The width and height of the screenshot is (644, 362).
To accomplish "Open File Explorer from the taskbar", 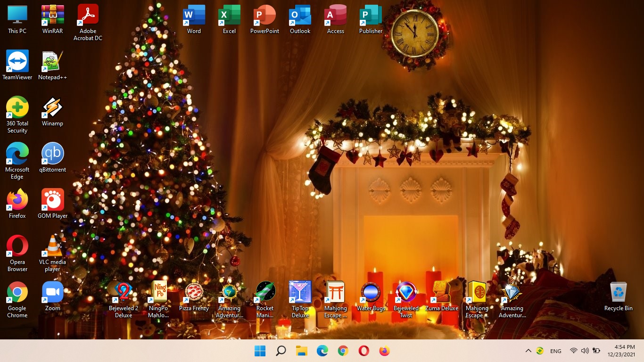I will [x=301, y=351].
